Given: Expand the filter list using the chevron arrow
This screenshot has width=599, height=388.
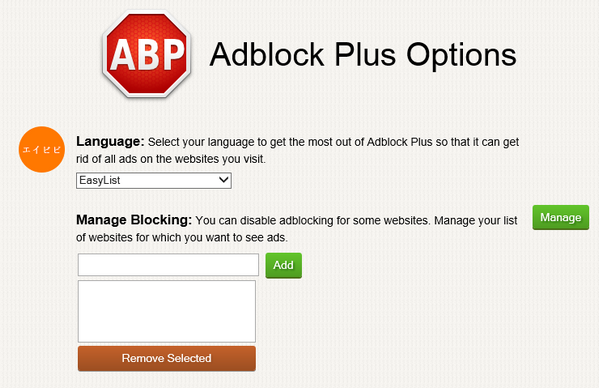Looking at the screenshot, I should [x=224, y=180].
